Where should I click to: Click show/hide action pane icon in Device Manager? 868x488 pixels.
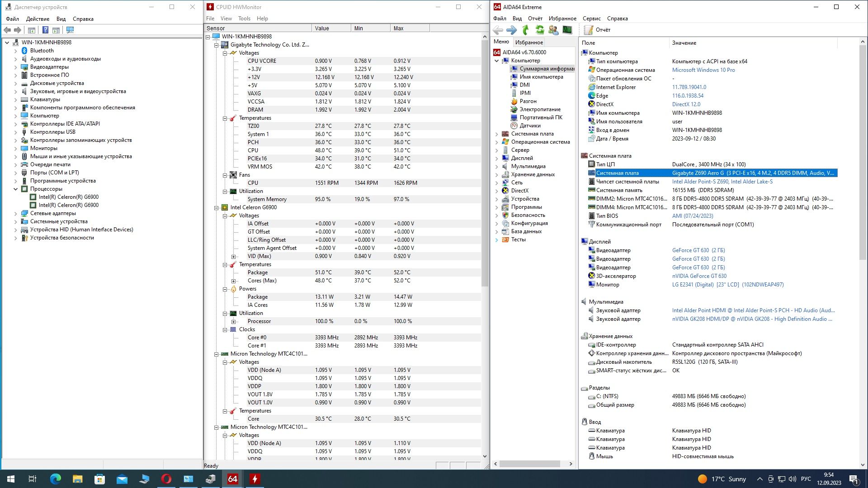point(56,30)
